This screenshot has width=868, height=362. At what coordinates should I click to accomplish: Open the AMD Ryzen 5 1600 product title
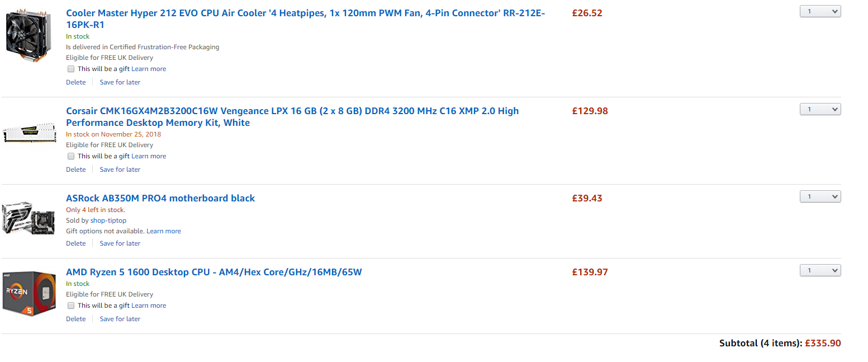214,272
